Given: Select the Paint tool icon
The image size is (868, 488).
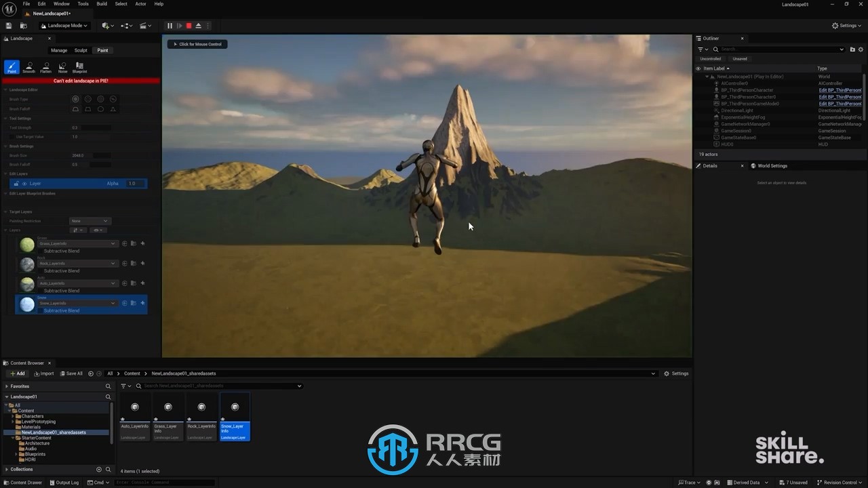Looking at the screenshot, I should 12,66.
